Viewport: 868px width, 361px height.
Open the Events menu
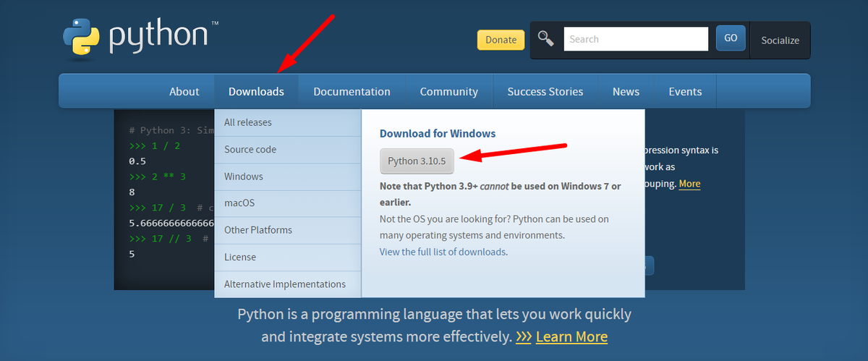tap(685, 91)
